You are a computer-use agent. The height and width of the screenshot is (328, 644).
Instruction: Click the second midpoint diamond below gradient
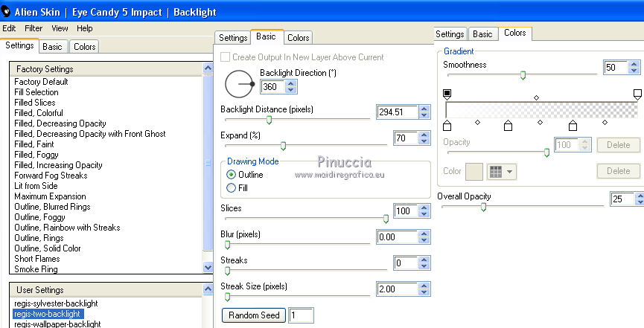(540, 122)
